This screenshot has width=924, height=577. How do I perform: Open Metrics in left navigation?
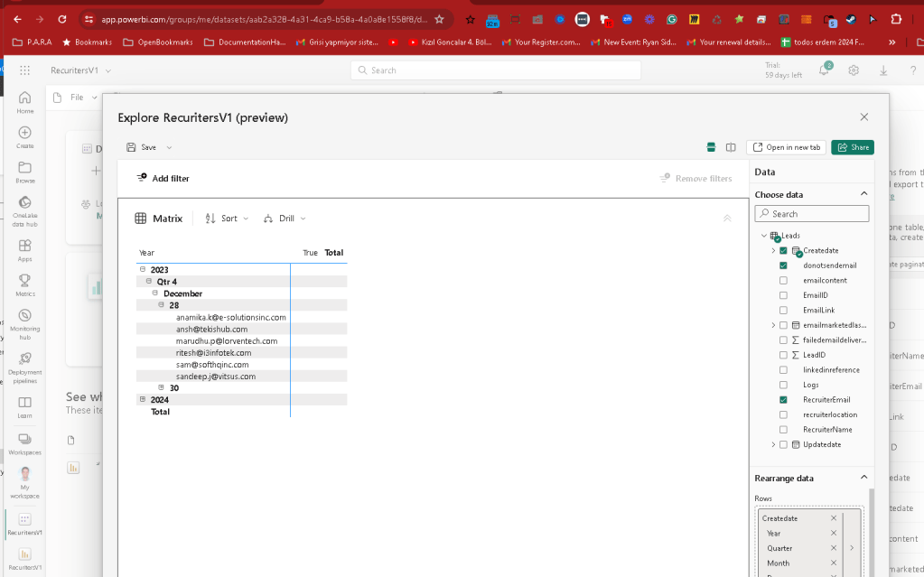pyautogui.click(x=24, y=285)
